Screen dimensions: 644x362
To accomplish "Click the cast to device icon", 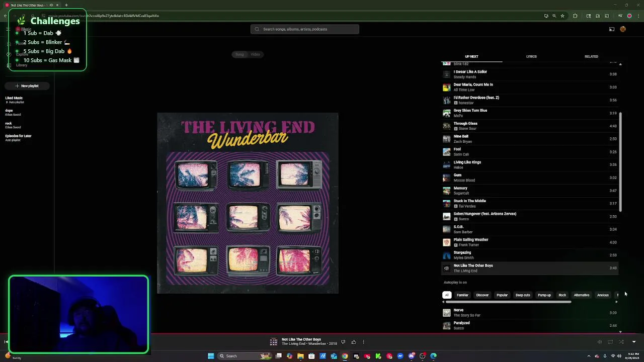I will tap(612, 29).
